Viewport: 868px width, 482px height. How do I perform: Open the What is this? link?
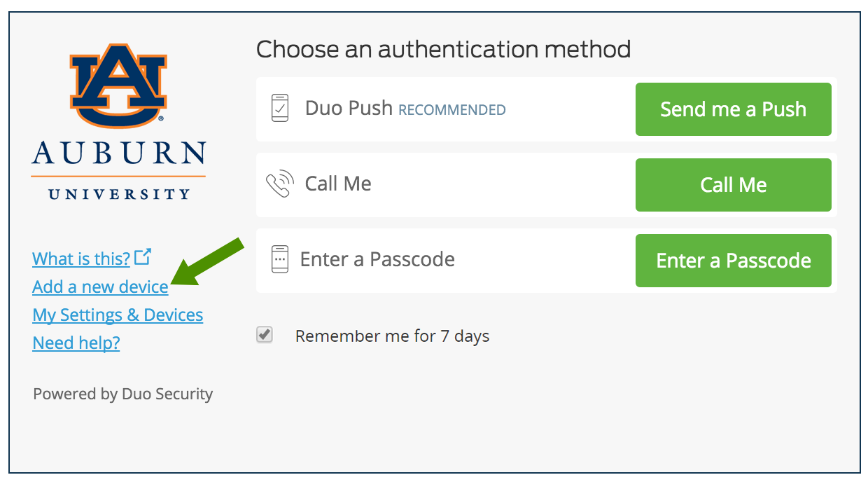point(81,259)
